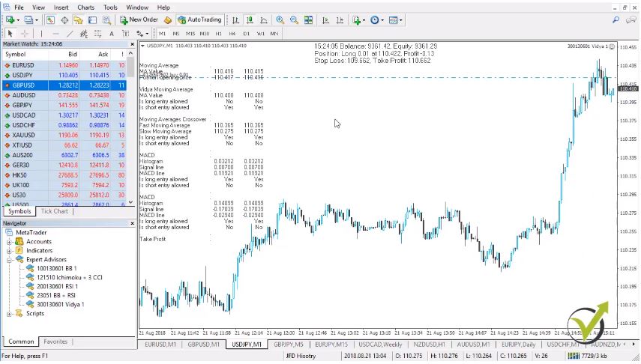This screenshot has height=364, width=641.
Task: Collapse the Expert Advisors tree node
Action: coord(9,260)
